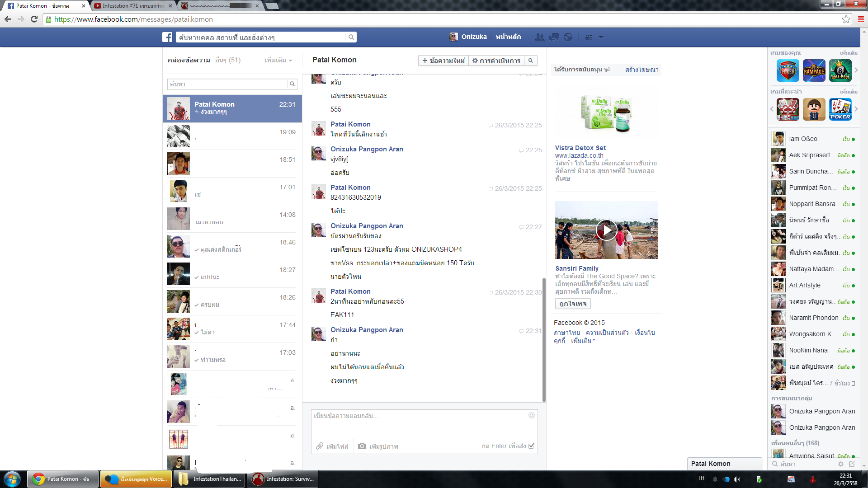This screenshot has width=868, height=488.
Task: Toggle press Enter to send checkbox
Action: coord(531,446)
